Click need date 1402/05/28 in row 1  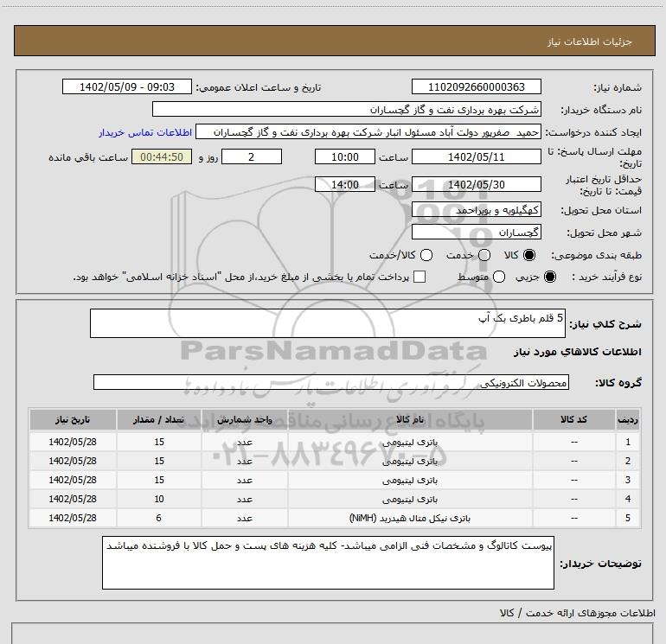73,442
